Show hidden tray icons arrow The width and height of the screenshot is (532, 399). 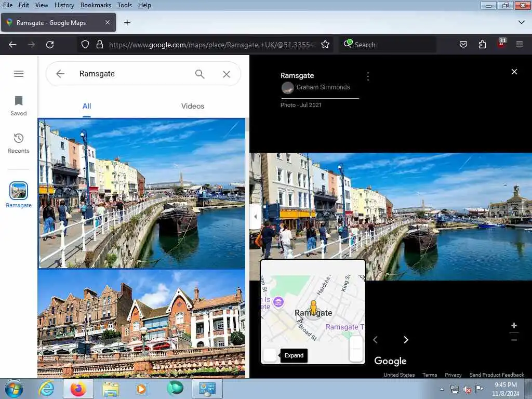tap(442, 390)
